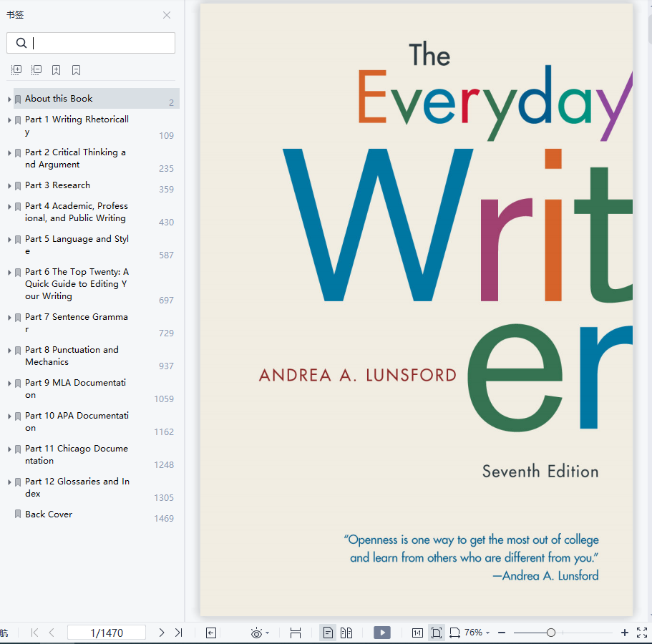Click the page number field 1/1470
Image resolution: width=652 pixels, height=644 pixels.
[x=107, y=633]
